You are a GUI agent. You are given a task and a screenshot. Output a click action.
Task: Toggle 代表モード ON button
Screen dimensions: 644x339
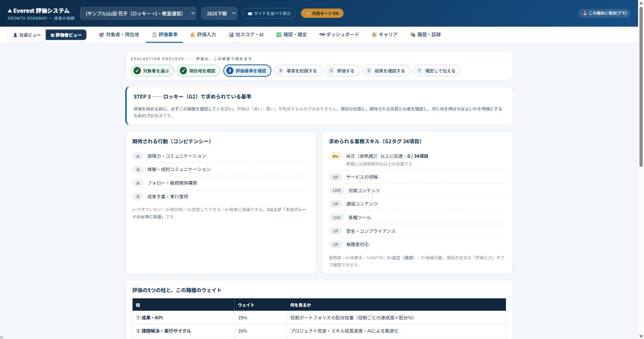click(x=322, y=14)
